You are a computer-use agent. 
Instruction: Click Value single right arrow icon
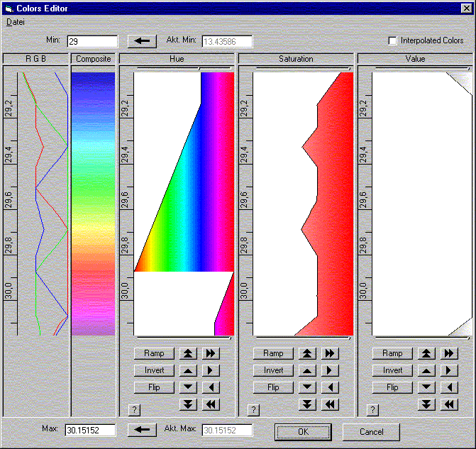point(449,370)
